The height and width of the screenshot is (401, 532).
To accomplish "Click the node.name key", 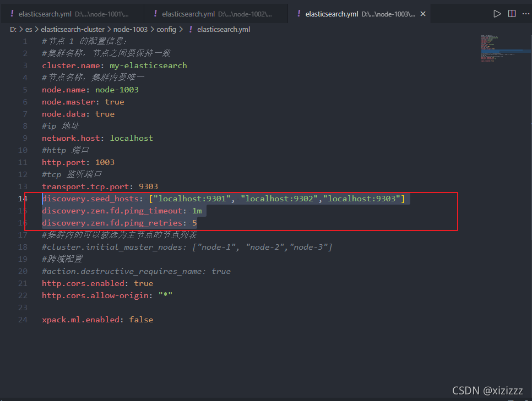I will click(x=63, y=90).
